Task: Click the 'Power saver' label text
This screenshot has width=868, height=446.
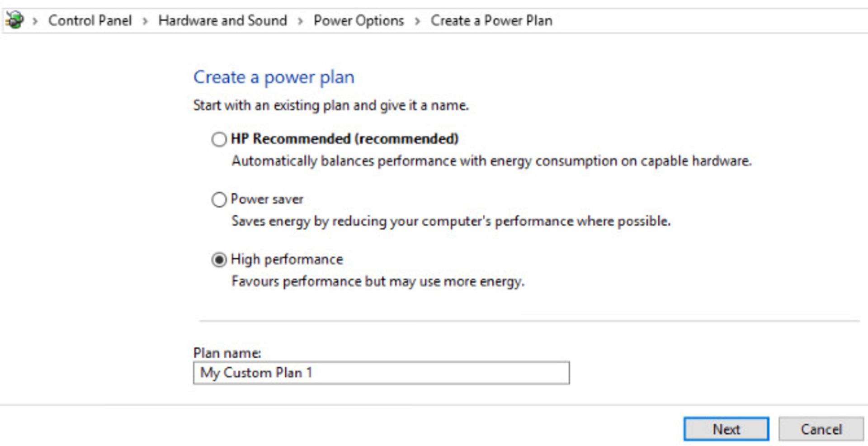Action: [267, 199]
